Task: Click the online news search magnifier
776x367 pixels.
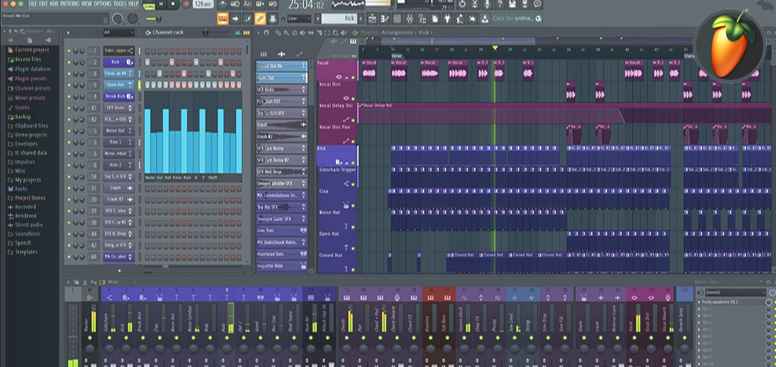Action: [538, 19]
